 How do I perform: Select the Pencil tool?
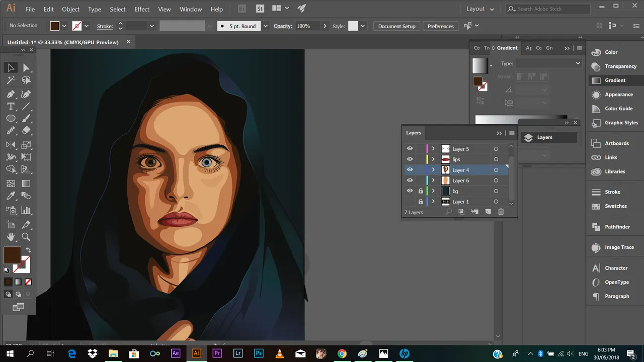point(11,131)
